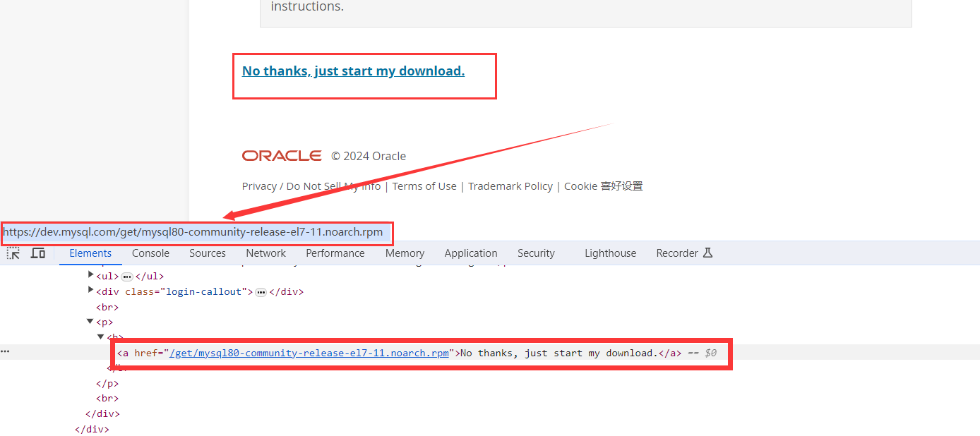Select the closing </p> line in the DOM tree
Screen dimensions: 980x436
(x=107, y=383)
